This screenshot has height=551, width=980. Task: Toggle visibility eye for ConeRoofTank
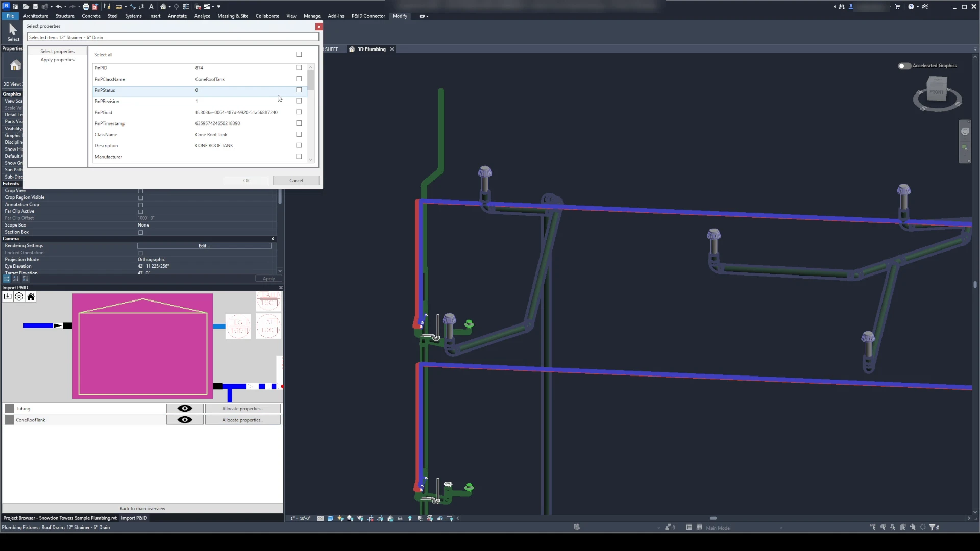[185, 420]
